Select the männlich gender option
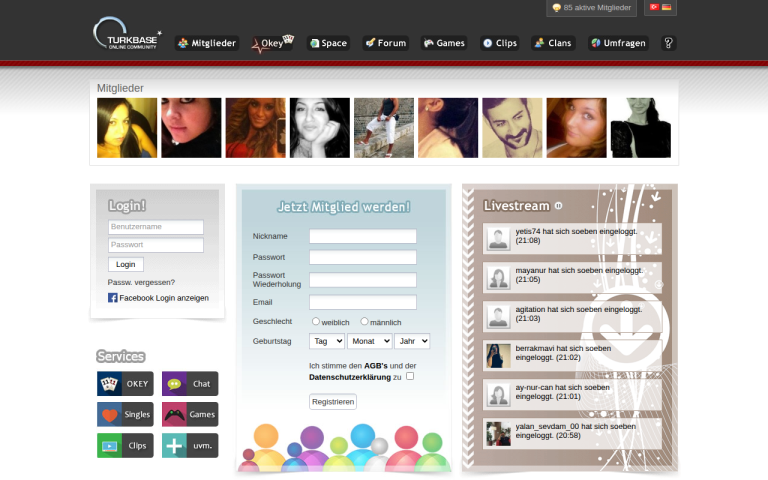768x480 pixels. pos(364,322)
